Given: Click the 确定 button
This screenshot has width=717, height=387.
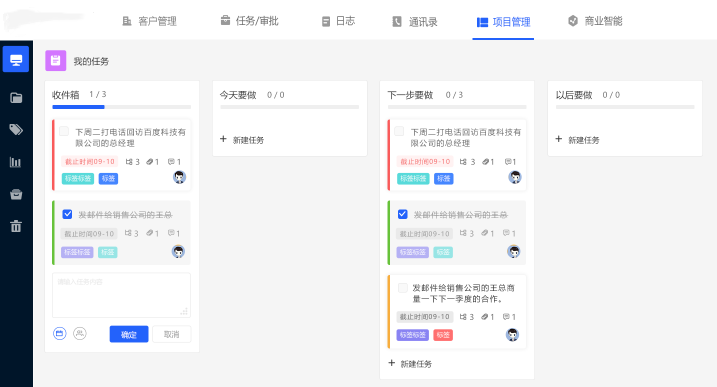Looking at the screenshot, I should point(129,334).
